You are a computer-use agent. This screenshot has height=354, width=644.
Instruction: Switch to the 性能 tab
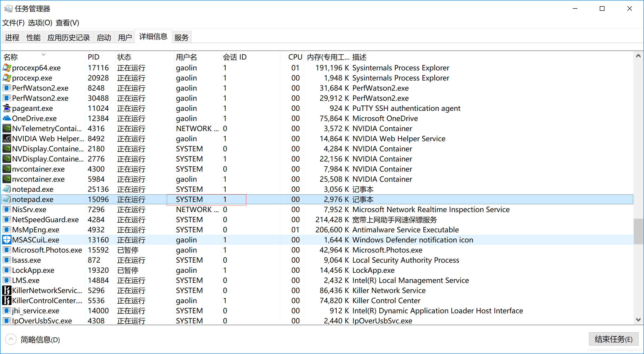tap(33, 37)
